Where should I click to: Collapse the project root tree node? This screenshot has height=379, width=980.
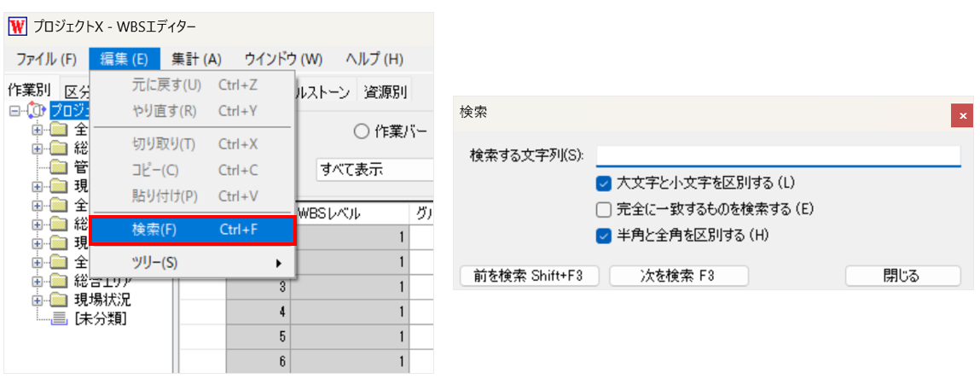[15, 111]
